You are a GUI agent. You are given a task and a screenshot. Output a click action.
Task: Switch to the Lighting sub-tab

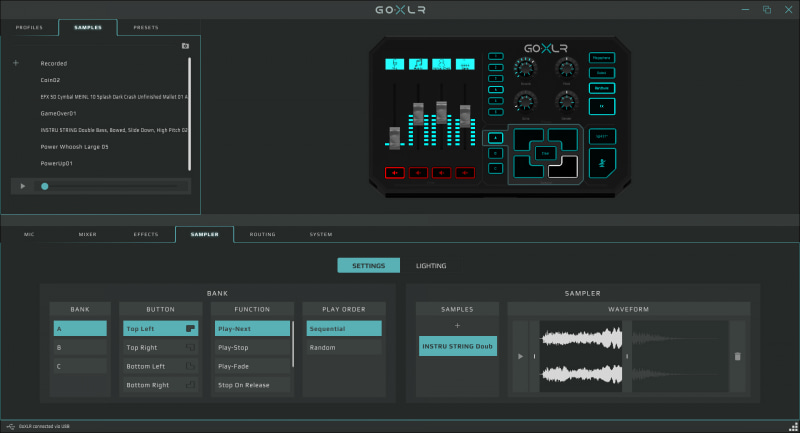click(x=431, y=265)
